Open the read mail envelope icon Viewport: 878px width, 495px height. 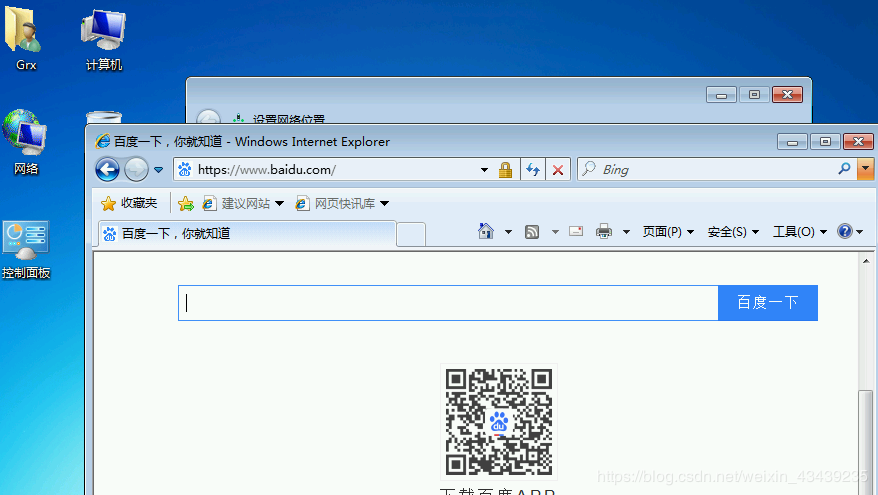coord(576,232)
